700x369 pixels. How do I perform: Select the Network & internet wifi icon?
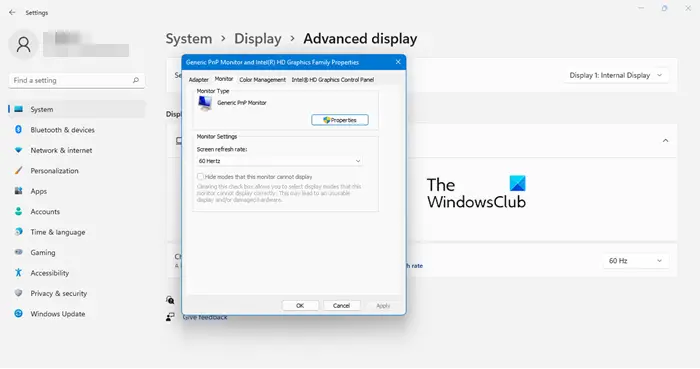point(18,150)
